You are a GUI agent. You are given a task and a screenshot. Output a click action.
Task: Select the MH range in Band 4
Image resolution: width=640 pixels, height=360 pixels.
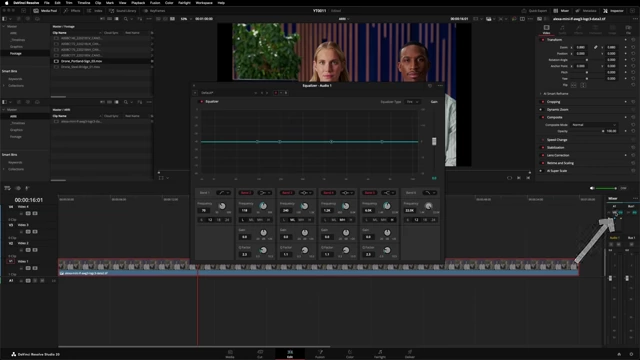pos(342,220)
